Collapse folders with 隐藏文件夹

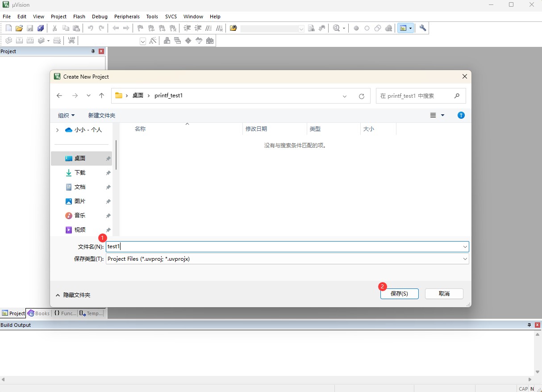73,295
